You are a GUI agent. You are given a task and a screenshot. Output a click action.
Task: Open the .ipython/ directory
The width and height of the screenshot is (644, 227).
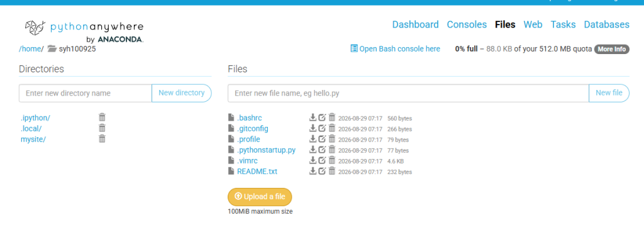pyautogui.click(x=35, y=118)
